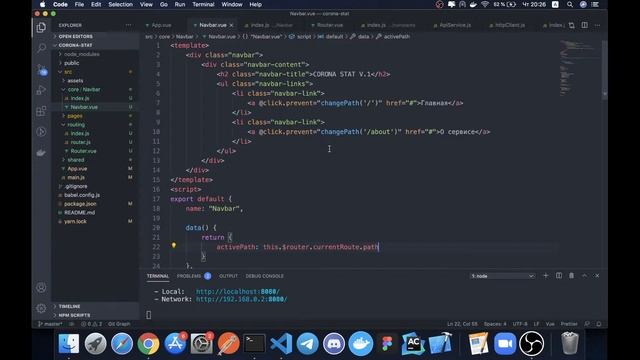Create a new terminal with plus icon
This screenshot has height=360, width=640.
546,276
